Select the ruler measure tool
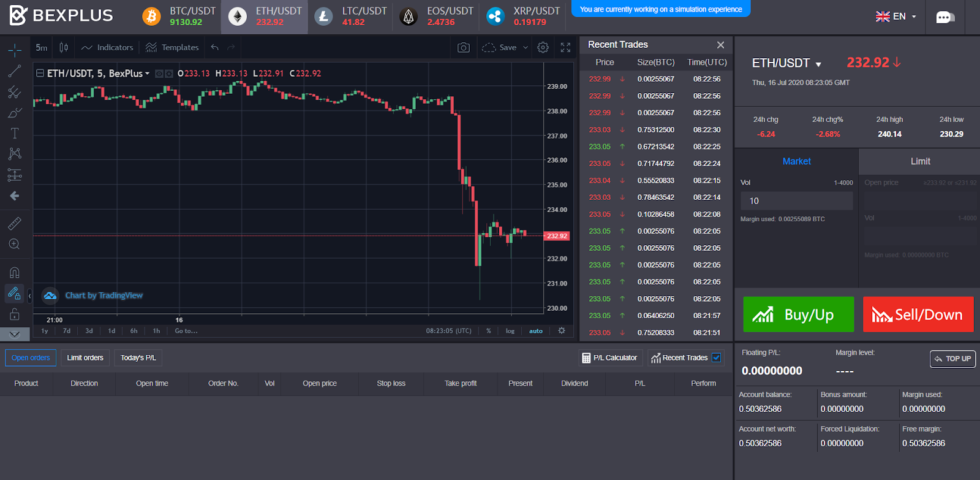980x480 pixels. (15, 223)
